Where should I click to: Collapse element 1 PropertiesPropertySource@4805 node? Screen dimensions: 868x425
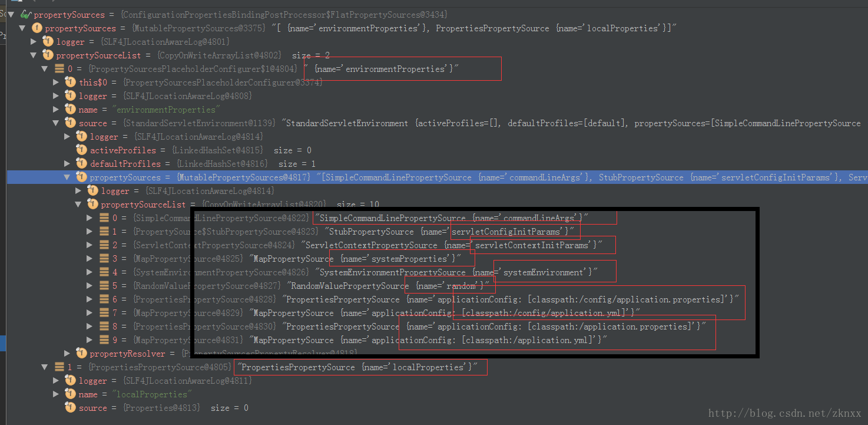(x=45, y=367)
